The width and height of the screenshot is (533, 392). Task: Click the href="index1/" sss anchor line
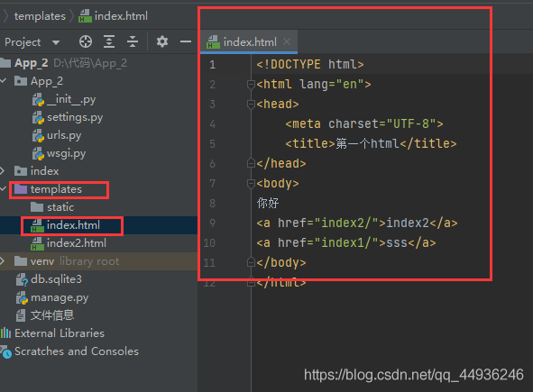(x=346, y=243)
